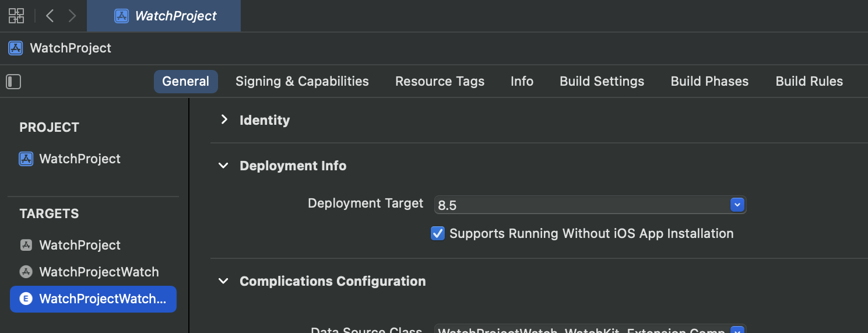Click the PROJECT sidebar header
Viewport: 868px width, 333px height.
(x=50, y=128)
